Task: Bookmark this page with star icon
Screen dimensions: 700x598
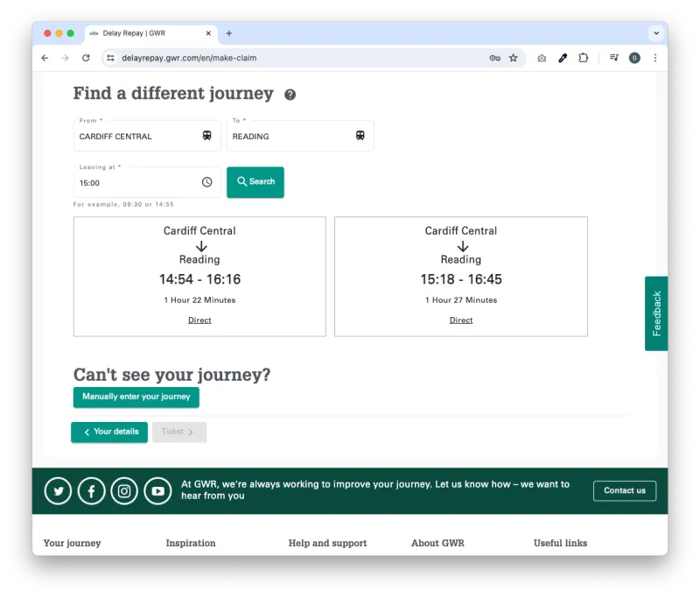Action: 514,58
